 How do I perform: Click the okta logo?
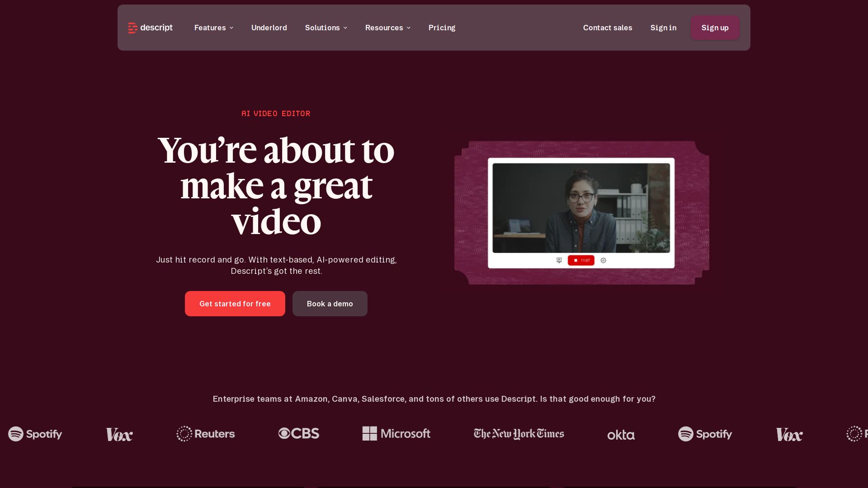621,435
